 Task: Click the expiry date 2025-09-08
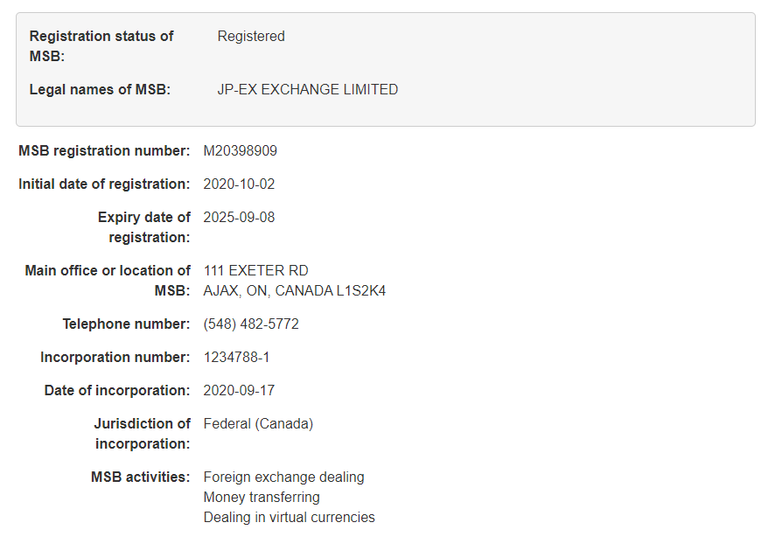point(239,217)
